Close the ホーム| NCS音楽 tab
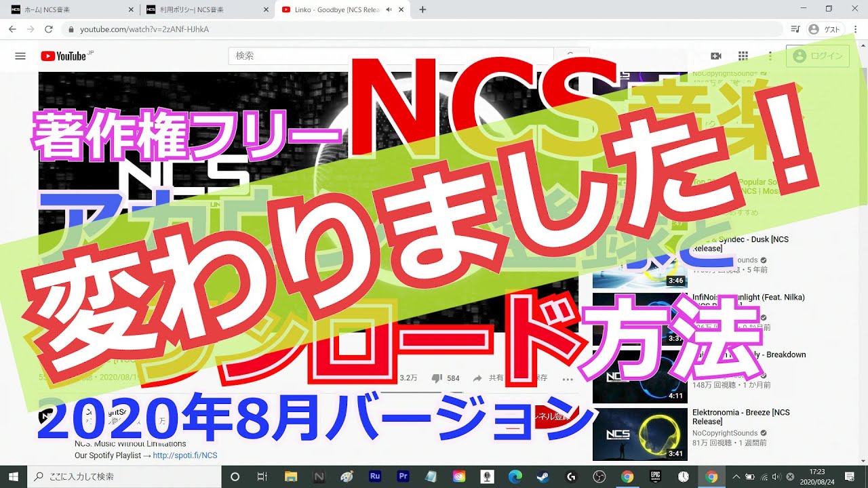868x488 pixels. pyautogui.click(x=130, y=9)
